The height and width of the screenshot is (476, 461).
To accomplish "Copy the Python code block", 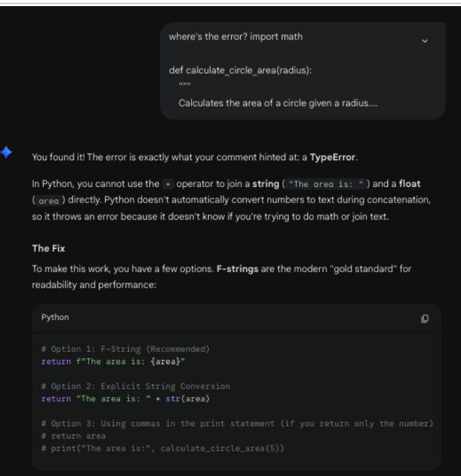I will tap(425, 318).
